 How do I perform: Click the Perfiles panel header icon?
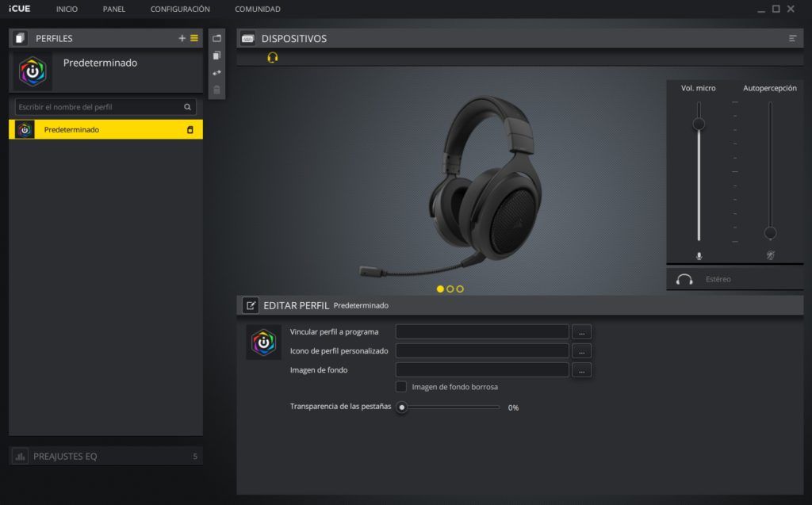click(x=20, y=38)
